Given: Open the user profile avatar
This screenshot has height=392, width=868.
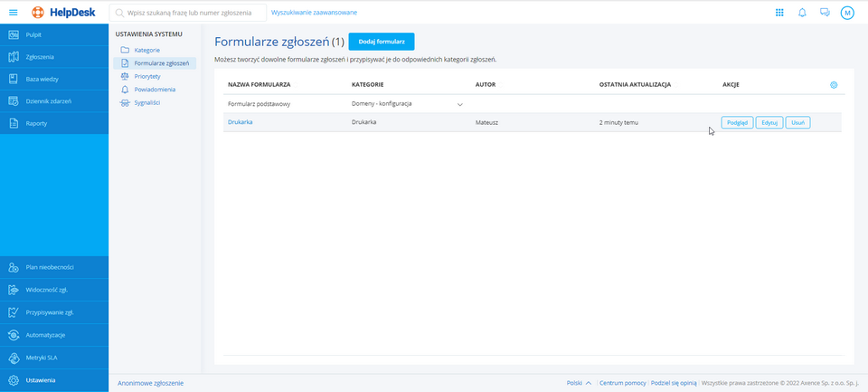Looking at the screenshot, I should (x=847, y=13).
